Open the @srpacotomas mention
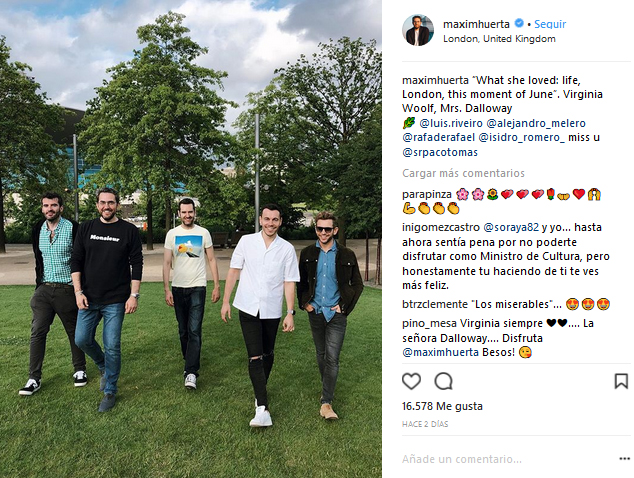The height and width of the screenshot is (478, 634). (440, 152)
